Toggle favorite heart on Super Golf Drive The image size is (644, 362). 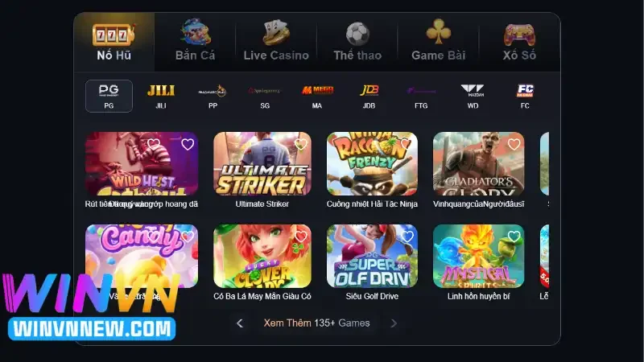point(407,236)
